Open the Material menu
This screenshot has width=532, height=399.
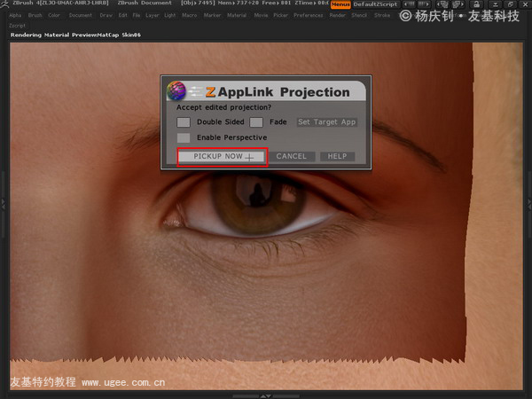[x=237, y=15]
